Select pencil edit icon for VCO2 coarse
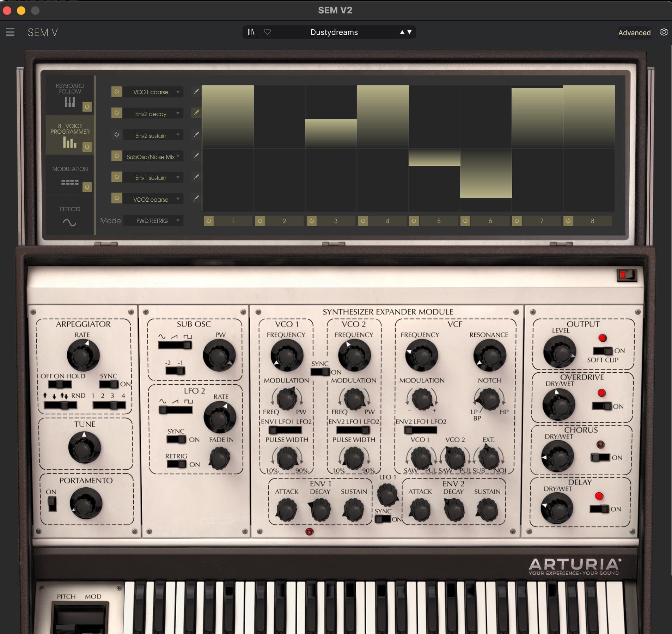 196,198
